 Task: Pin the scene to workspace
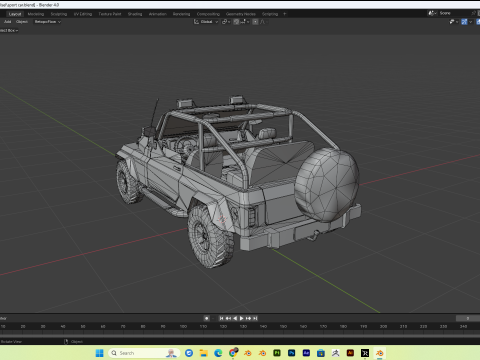[473, 13]
